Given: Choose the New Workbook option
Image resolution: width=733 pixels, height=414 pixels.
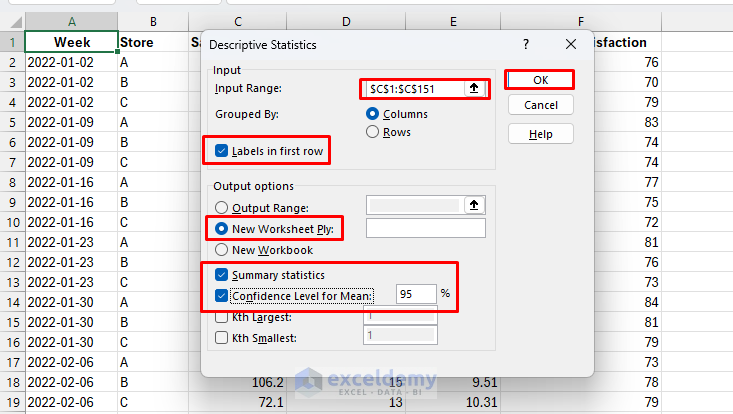Looking at the screenshot, I should coord(222,250).
